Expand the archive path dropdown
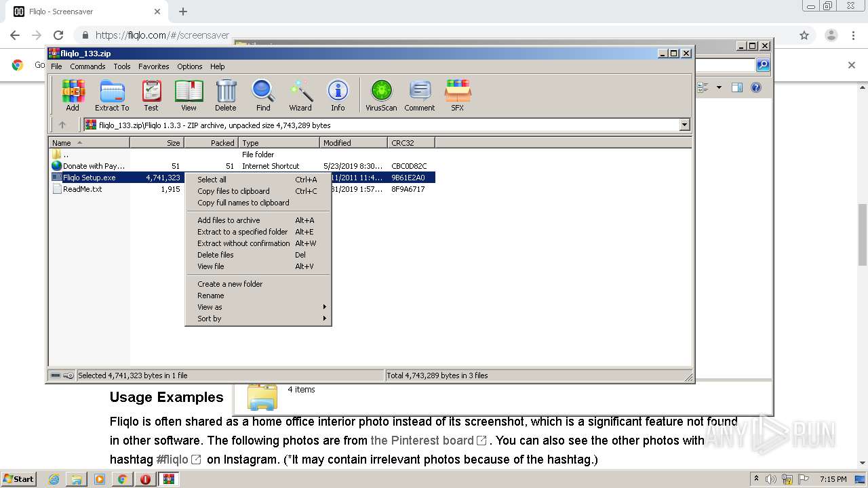This screenshot has width=868, height=488. [684, 125]
